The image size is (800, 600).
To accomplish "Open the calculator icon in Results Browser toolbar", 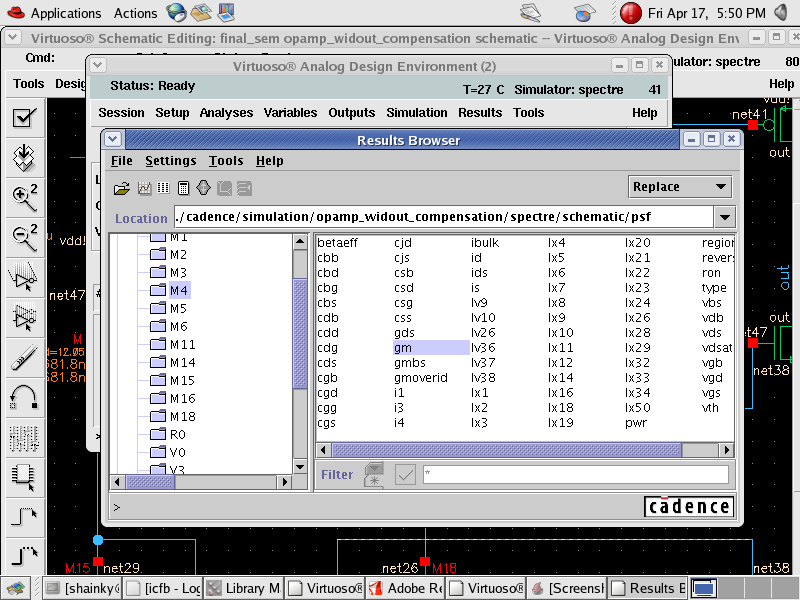I will click(184, 188).
